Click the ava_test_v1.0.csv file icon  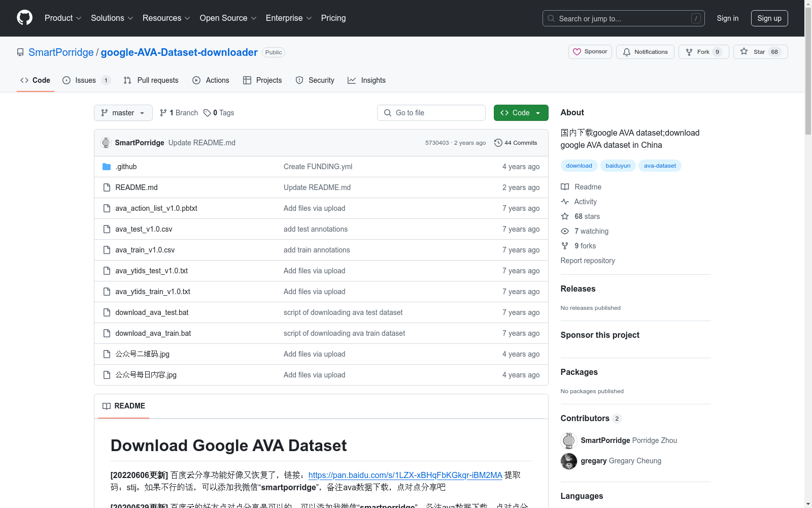click(x=107, y=229)
